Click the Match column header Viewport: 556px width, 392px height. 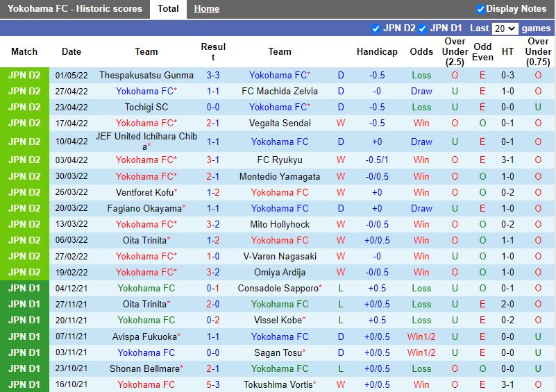point(24,52)
